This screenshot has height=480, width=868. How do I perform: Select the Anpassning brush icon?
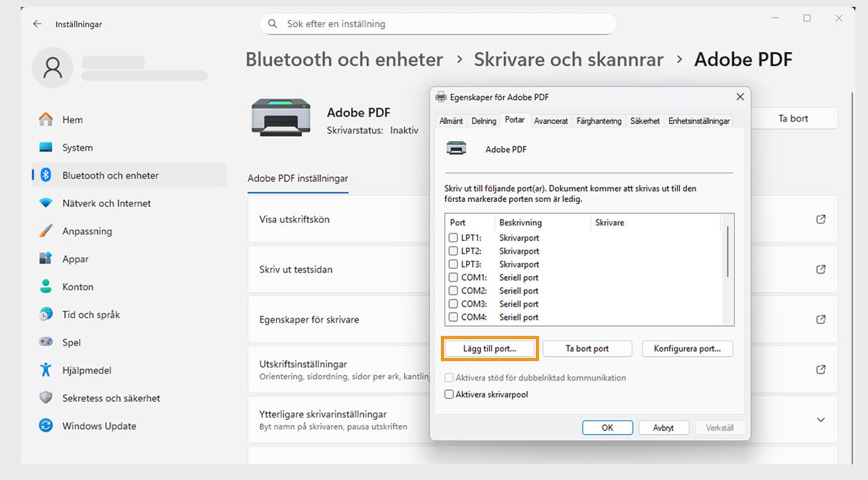[45, 231]
